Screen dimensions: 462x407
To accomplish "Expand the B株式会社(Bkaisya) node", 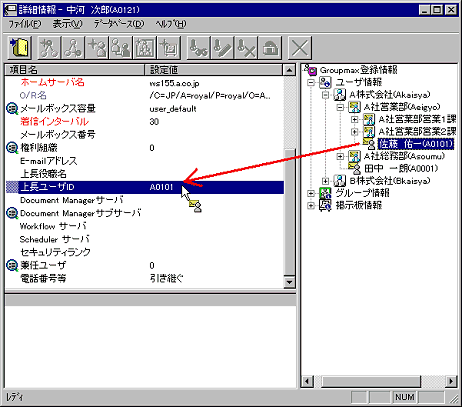I will click(x=325, y=181).
